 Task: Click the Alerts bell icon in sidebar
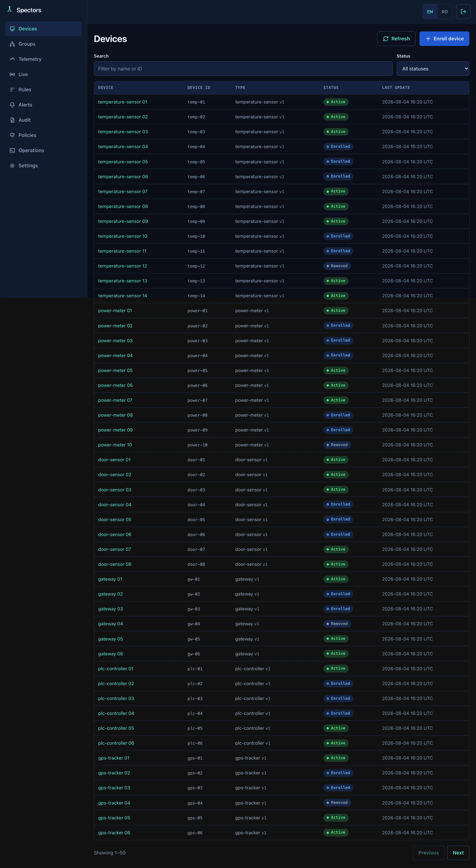click(12, 105)
